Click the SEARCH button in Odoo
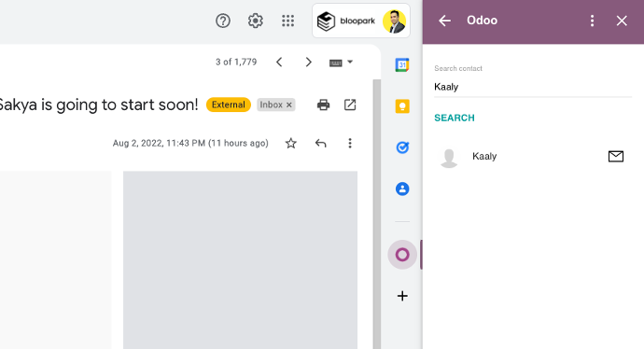Image resolution: width=644 pixels, height=349 pixels. [x=455, y=118]
